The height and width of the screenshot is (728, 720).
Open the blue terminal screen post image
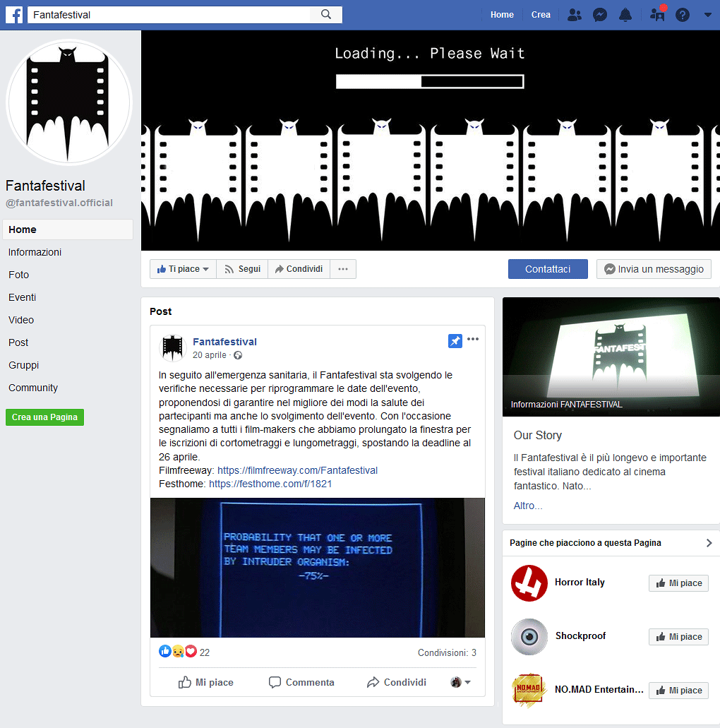[318, 567]
